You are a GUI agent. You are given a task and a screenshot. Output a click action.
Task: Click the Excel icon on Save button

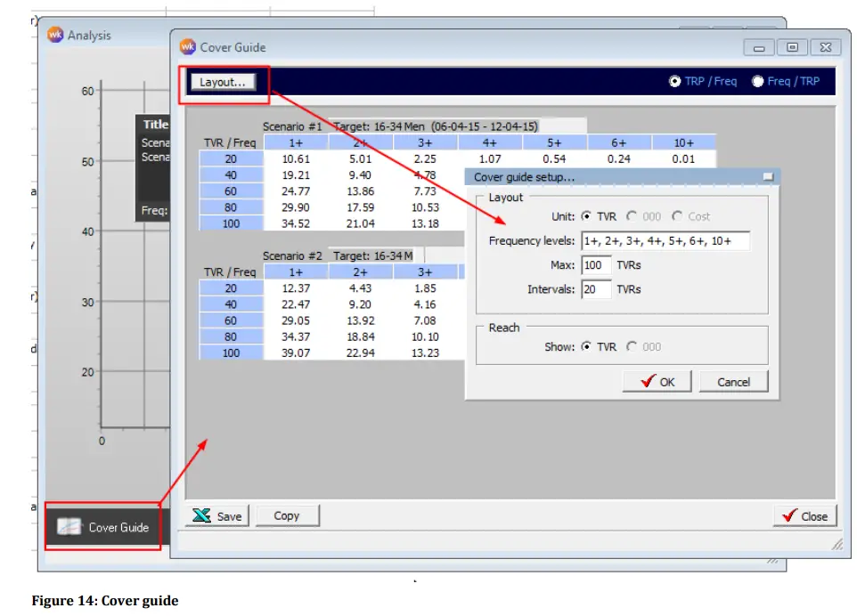[201, 515]
